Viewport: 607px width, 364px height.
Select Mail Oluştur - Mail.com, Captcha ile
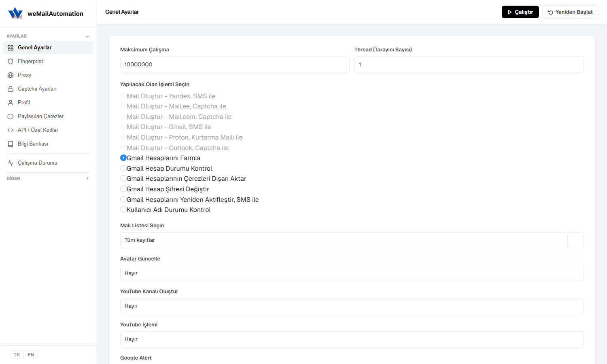point(123,116)
